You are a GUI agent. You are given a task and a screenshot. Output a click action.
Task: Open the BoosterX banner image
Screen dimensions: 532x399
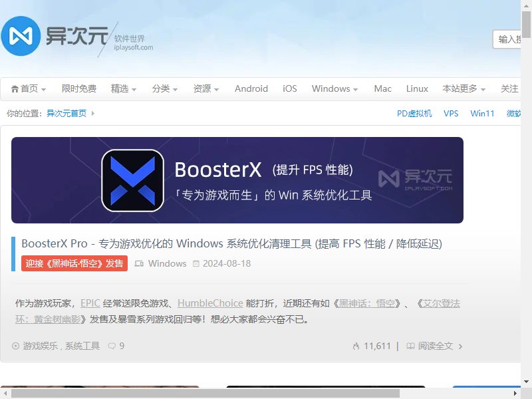tap(237, 180)
